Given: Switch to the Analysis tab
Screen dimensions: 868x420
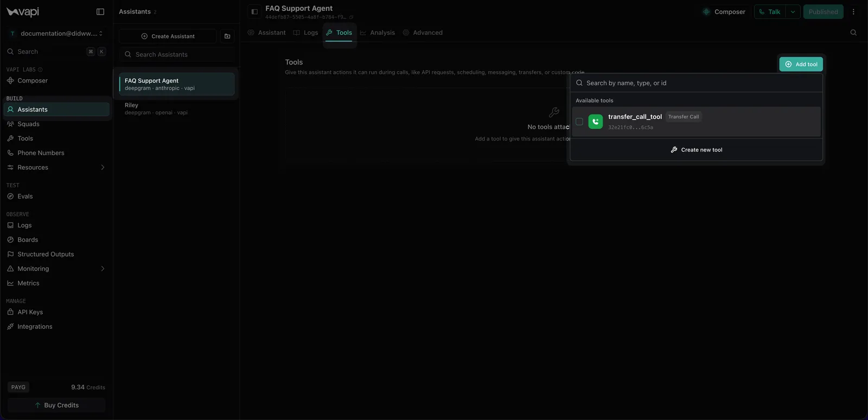Looking at the screenshot, I should (377, 33).
